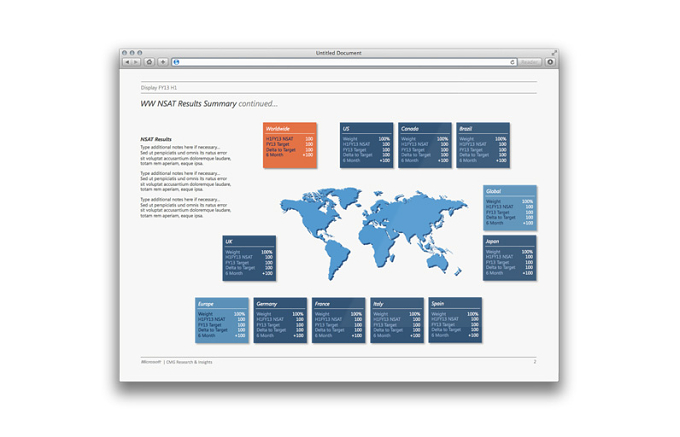This screenshot has width=680, height=437.
Task: Select the Germany results tile
Action: (280, 320)
